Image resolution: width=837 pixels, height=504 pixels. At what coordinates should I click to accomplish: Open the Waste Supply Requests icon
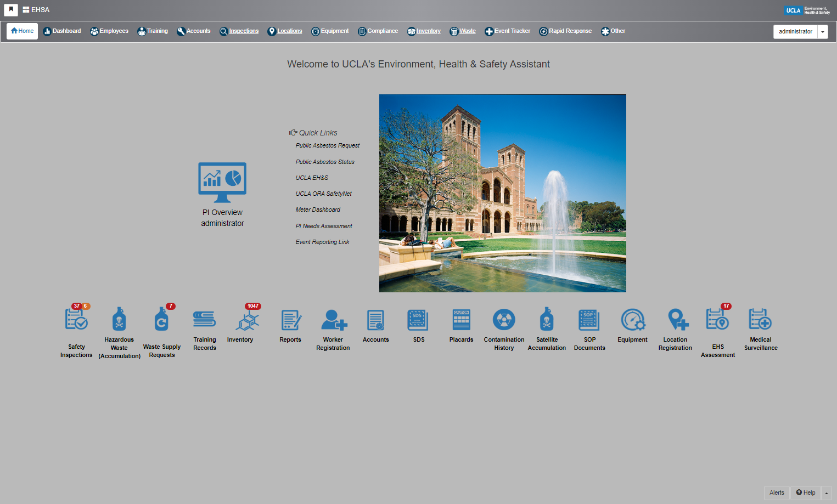click(x=161, y=319)
